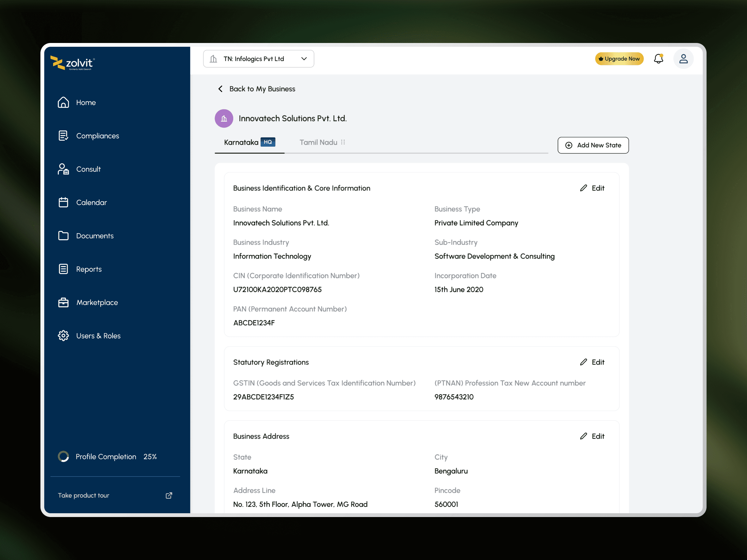Edit the Statutory Registrations section
This screenshot has height=560, width=747.
(592, 362)
